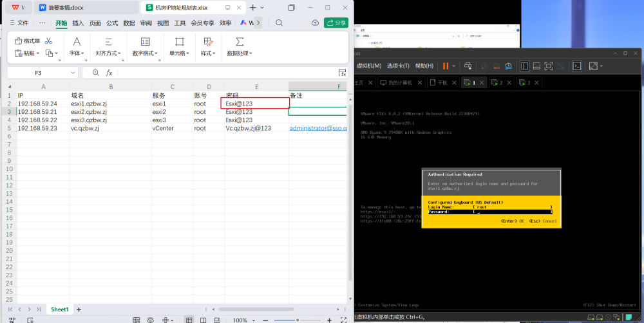
Task: Click the VMware snapshot manager icon
Action: point(508,66)
